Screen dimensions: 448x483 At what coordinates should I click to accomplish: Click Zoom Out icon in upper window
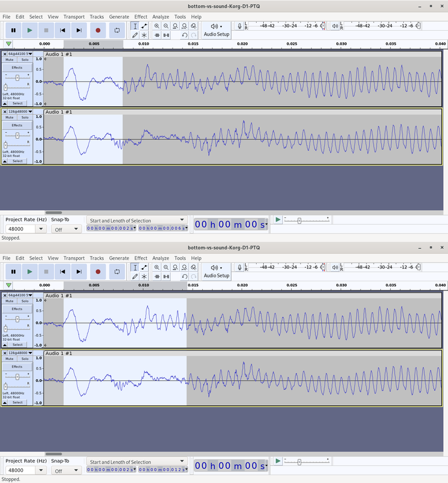166,26
